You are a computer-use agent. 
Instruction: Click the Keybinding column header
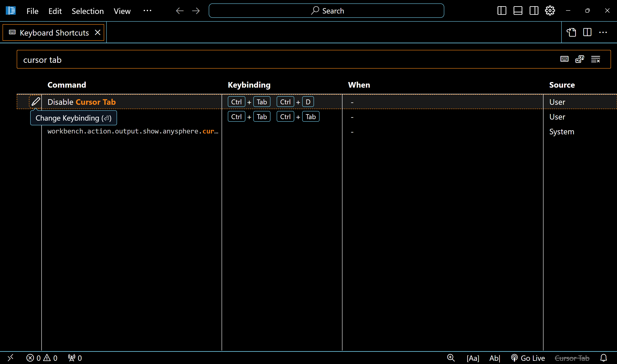pyautogui.click(x=249, y=85)
